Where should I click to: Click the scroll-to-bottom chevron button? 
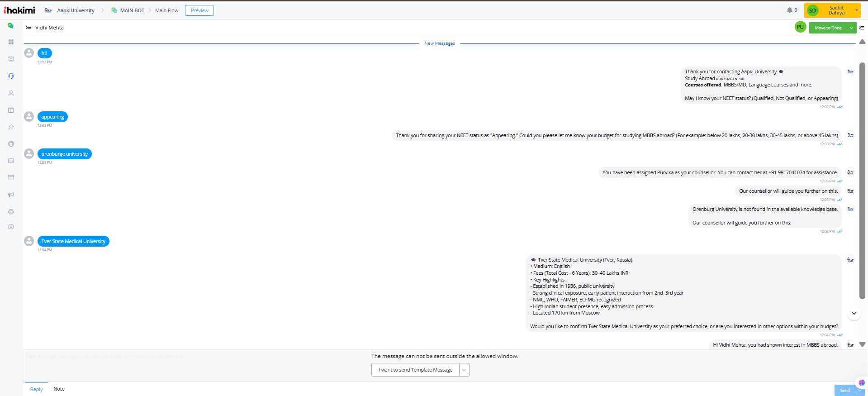tap(854, 313)
